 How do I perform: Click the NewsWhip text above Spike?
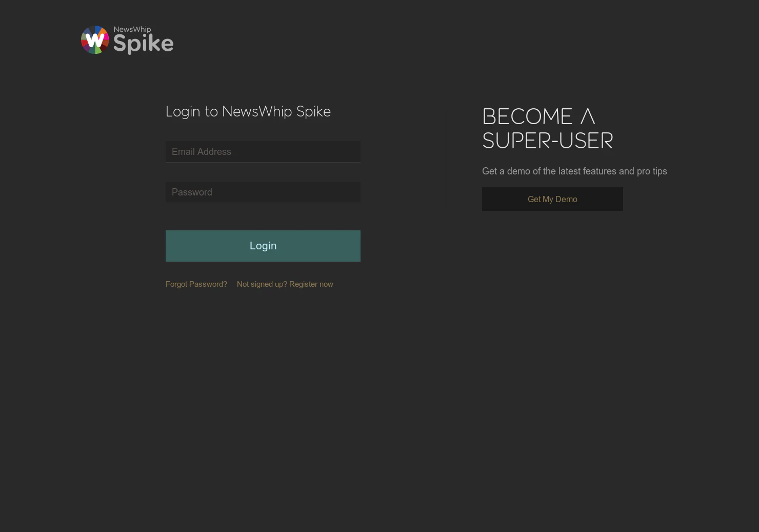click(x=132, y=29)
